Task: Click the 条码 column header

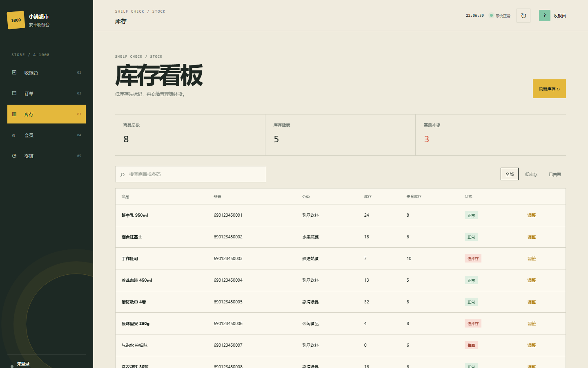Action: click(217, 197)
